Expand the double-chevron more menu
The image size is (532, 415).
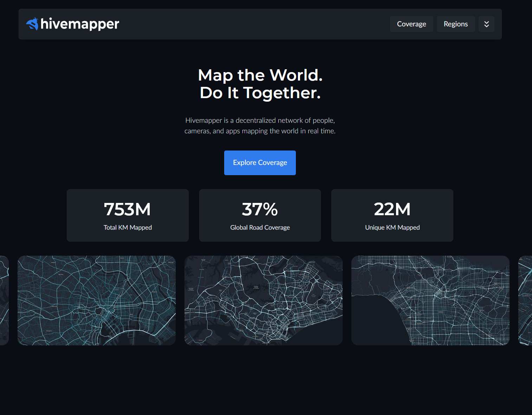coord(486,24)
